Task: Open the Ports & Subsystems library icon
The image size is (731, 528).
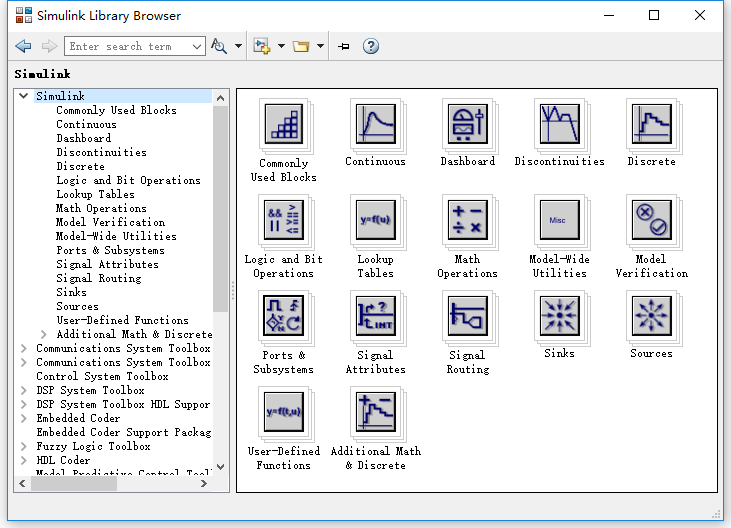Action: (x=283, y=315)
